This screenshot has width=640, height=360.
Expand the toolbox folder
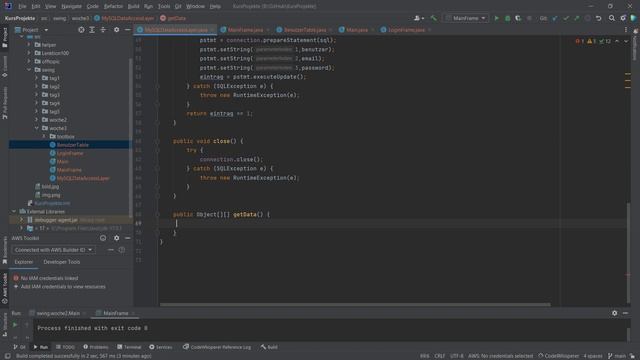(x=44, y=136)
